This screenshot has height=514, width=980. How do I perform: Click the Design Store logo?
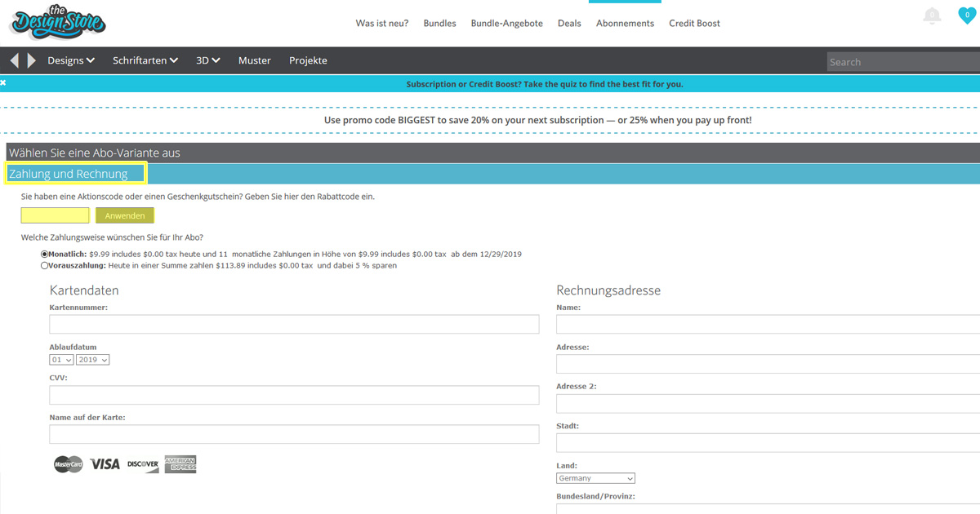[57, 23]
